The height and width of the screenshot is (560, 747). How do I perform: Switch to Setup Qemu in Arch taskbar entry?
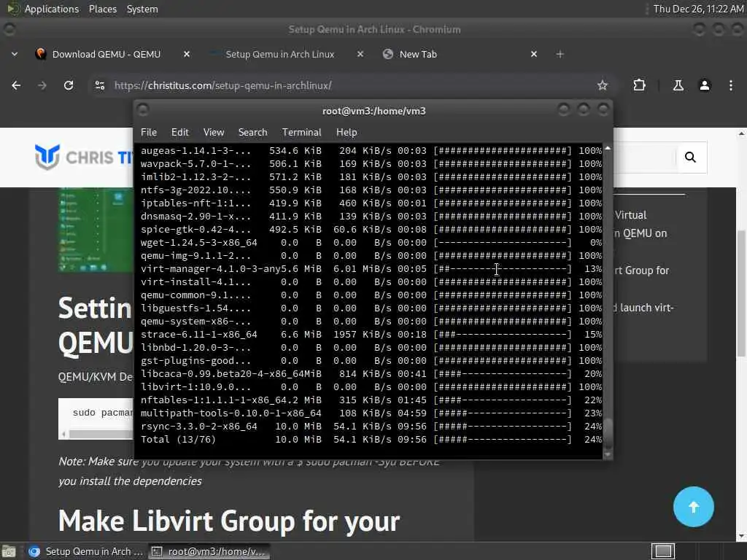coord(85,551)
